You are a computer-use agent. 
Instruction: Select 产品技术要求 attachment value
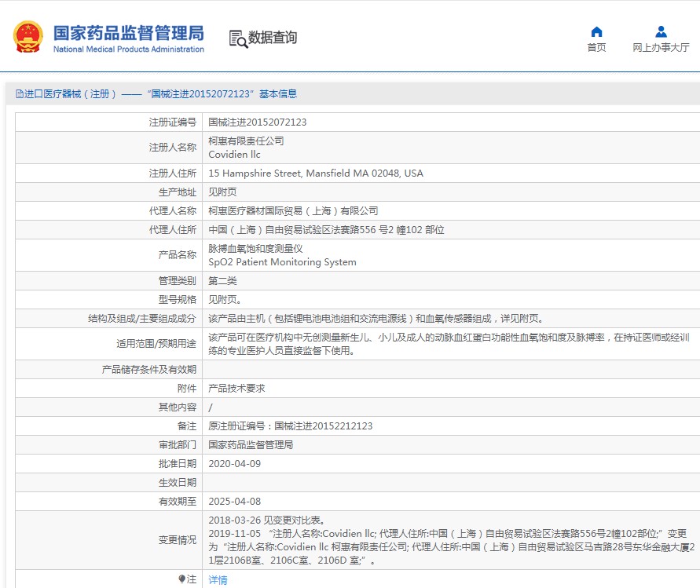click(236, 388)
